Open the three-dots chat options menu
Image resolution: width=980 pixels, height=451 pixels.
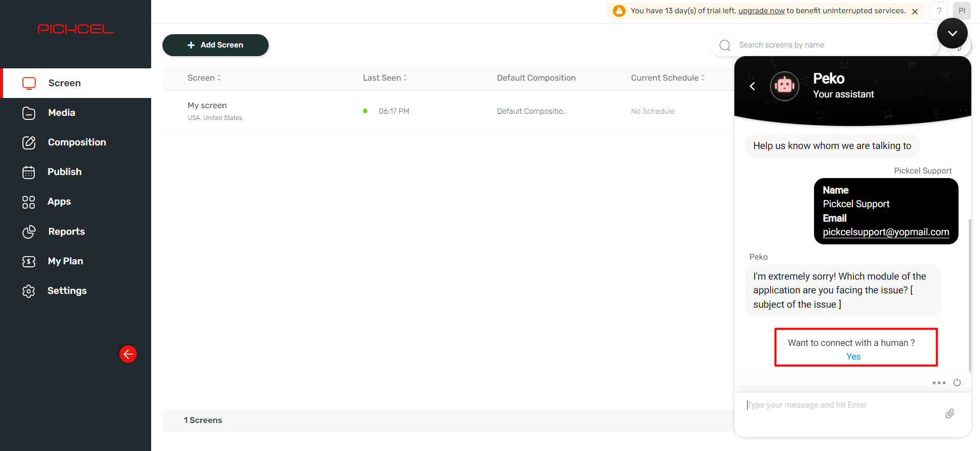(939, 383)
